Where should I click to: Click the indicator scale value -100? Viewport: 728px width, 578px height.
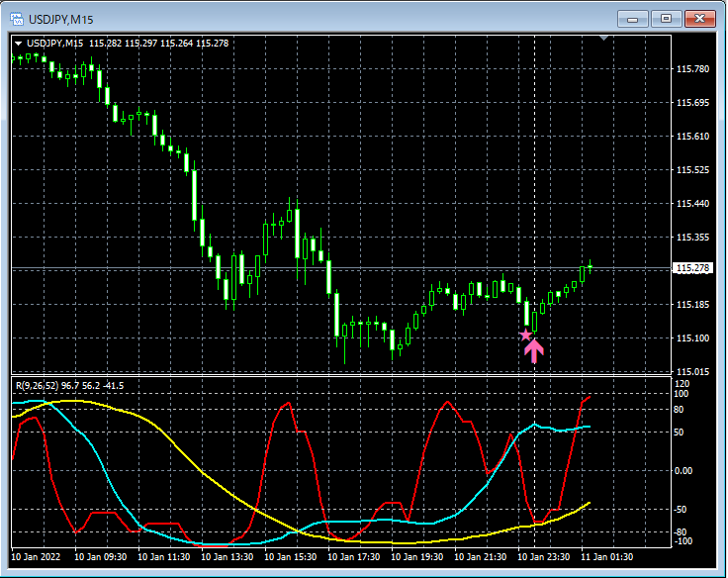pyautogui.click(x=682, y=541)
